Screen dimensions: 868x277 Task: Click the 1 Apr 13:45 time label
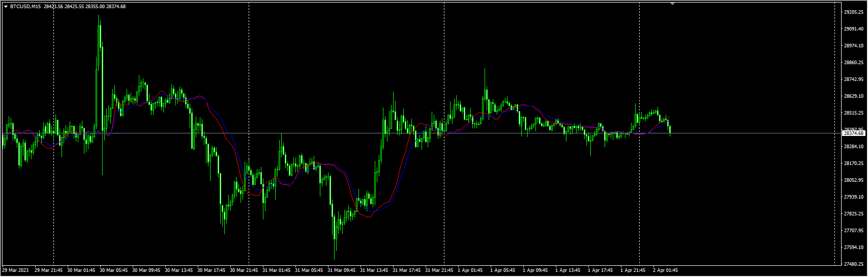[x=567, y=270]
